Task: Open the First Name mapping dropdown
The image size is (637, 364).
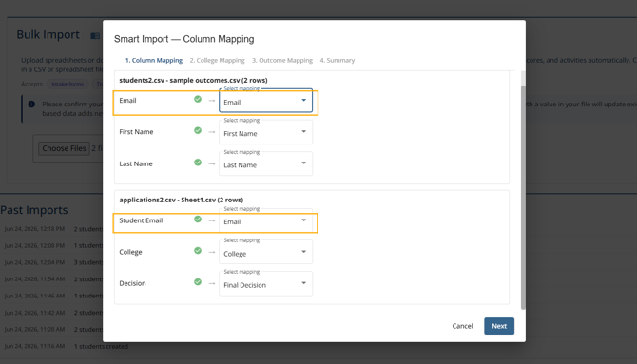Action: [x=265, y=132]
